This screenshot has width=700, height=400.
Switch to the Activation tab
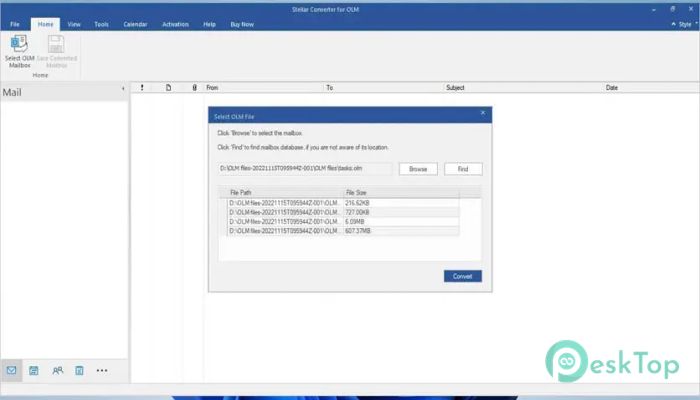(x=175, y=24)
